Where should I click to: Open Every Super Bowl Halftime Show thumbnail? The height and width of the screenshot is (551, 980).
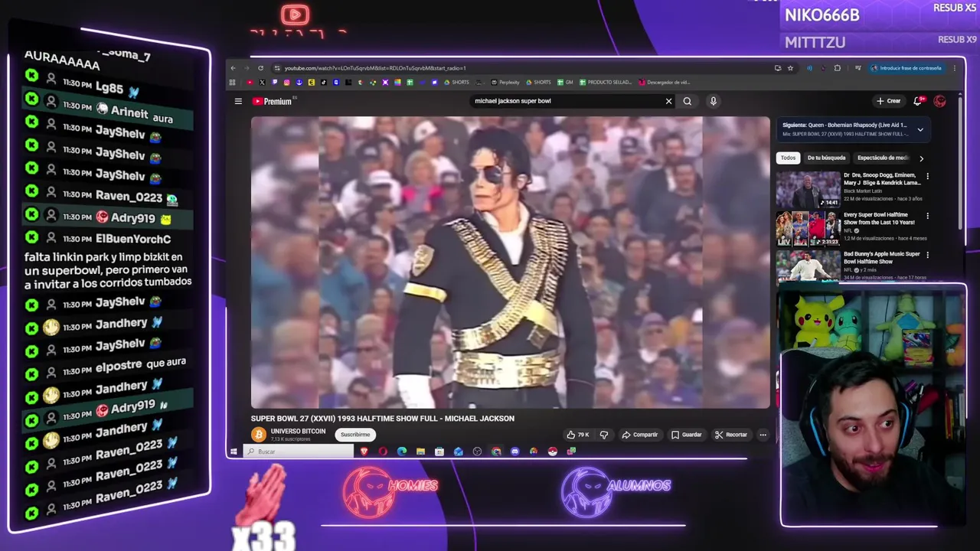[808, 228]
